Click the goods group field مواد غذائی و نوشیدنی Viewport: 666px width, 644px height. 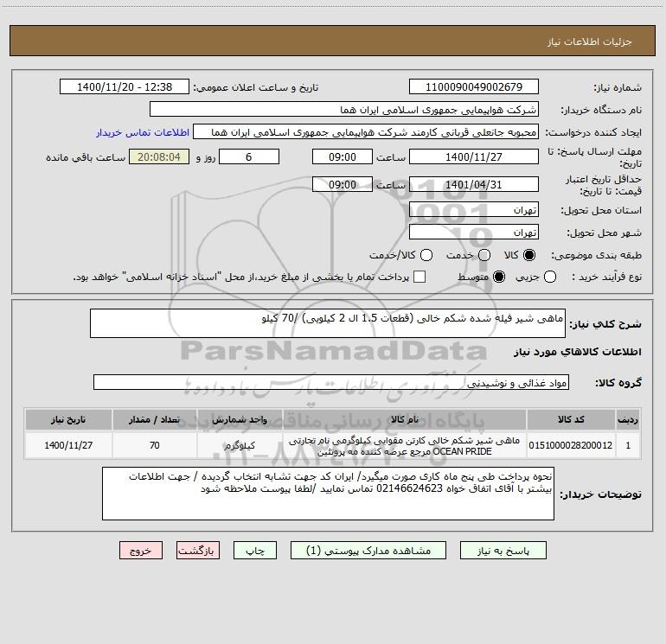click(331, 382)
